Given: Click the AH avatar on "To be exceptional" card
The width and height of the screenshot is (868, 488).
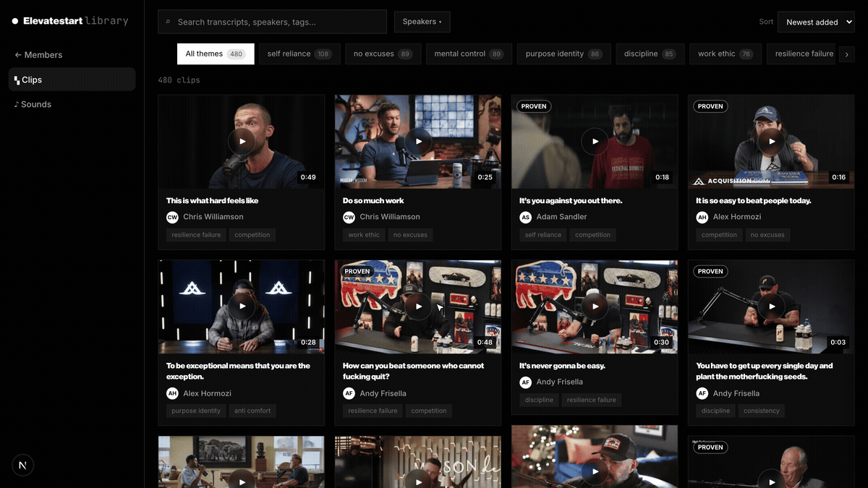Looking at the screenshot, I should (172, 393).
